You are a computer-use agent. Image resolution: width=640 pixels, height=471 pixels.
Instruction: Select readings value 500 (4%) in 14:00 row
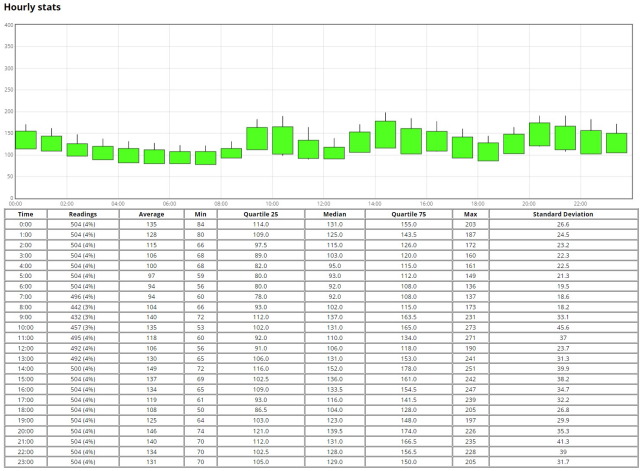83,369
